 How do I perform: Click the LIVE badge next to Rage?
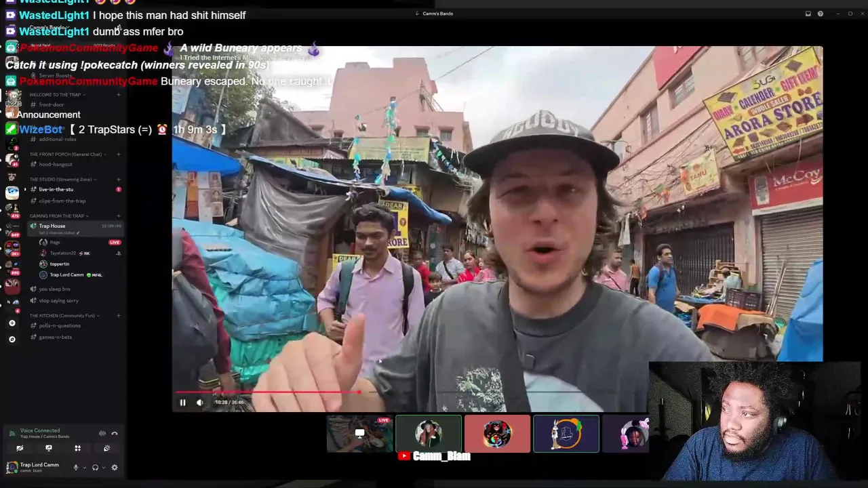[x=115, y=242]
